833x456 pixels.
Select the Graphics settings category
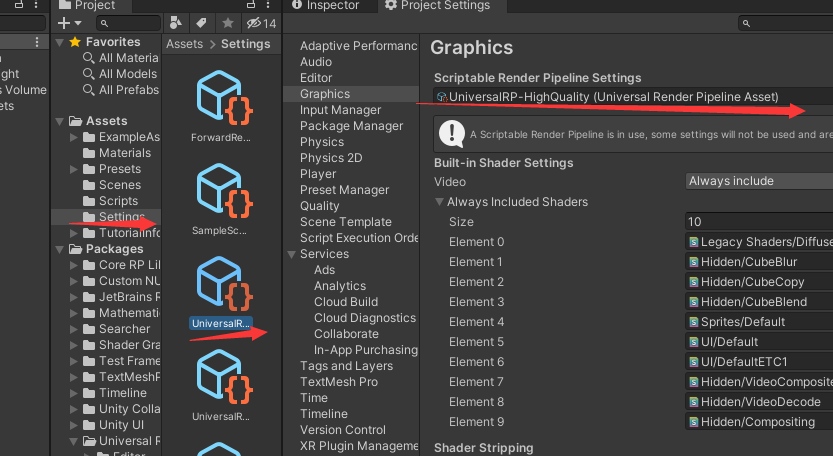click(x=351, y=94)
